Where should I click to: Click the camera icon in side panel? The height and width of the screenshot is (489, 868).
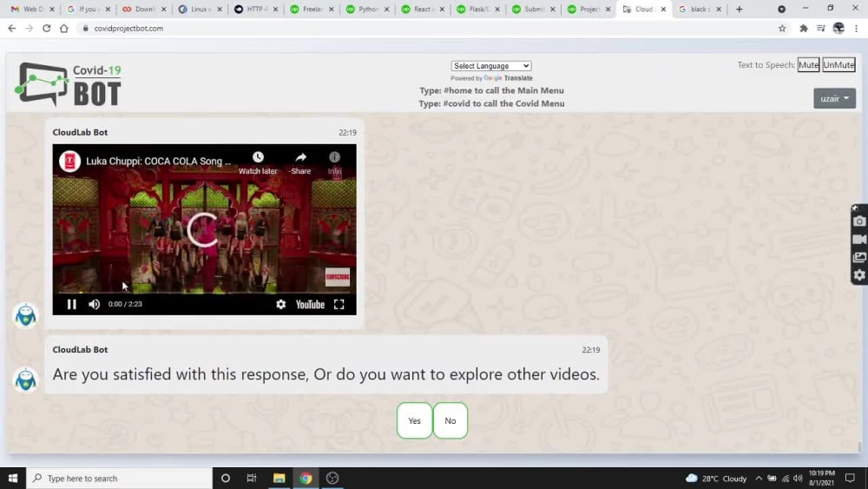click(x=859, y=221)
